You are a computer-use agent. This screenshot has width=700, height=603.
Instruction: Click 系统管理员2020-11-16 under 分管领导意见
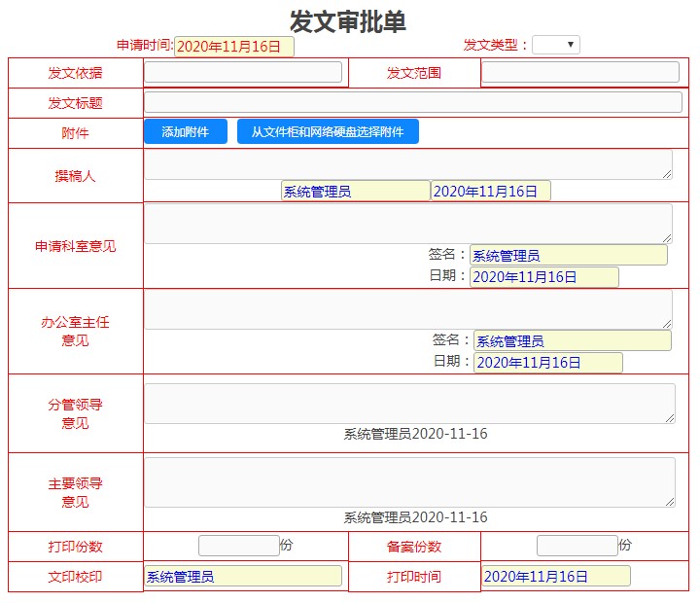(x=416, y=434)
